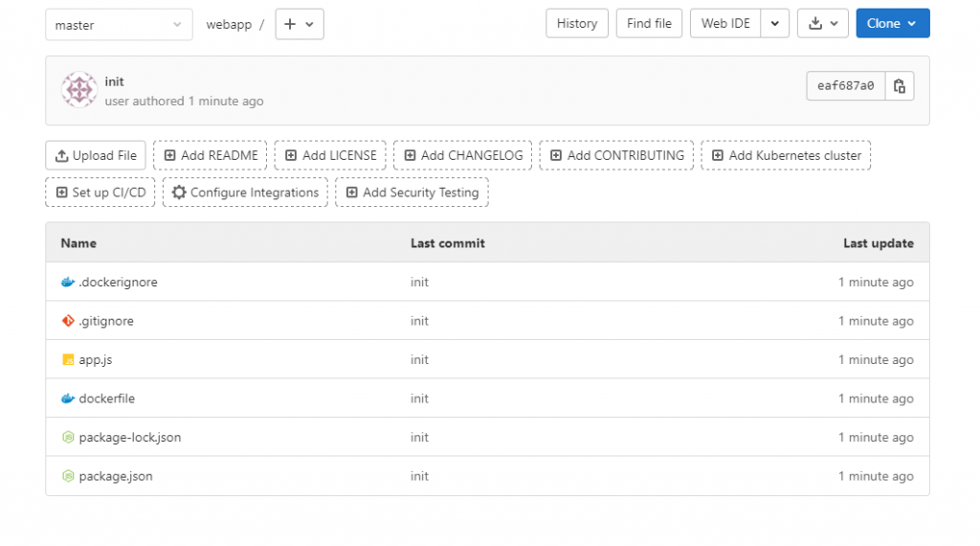Open the download source code dropdown

(x=822, y=24)
